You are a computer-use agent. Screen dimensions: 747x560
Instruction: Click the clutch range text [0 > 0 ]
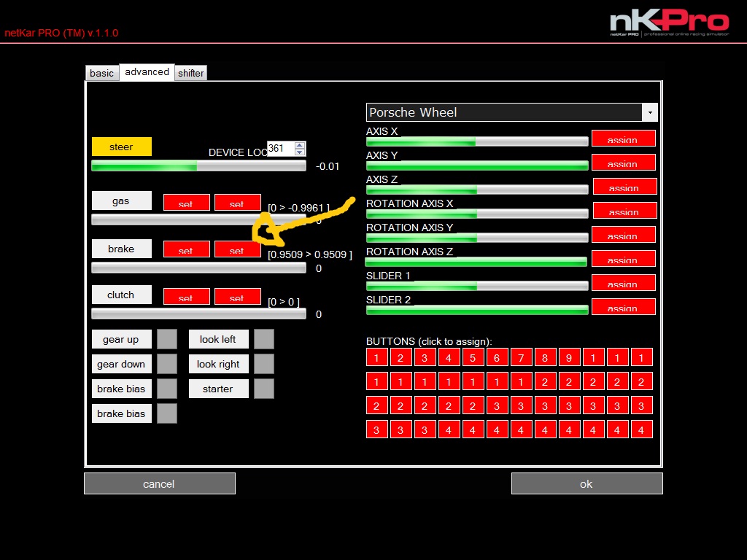pyautogui.click(x=284, y=302)
